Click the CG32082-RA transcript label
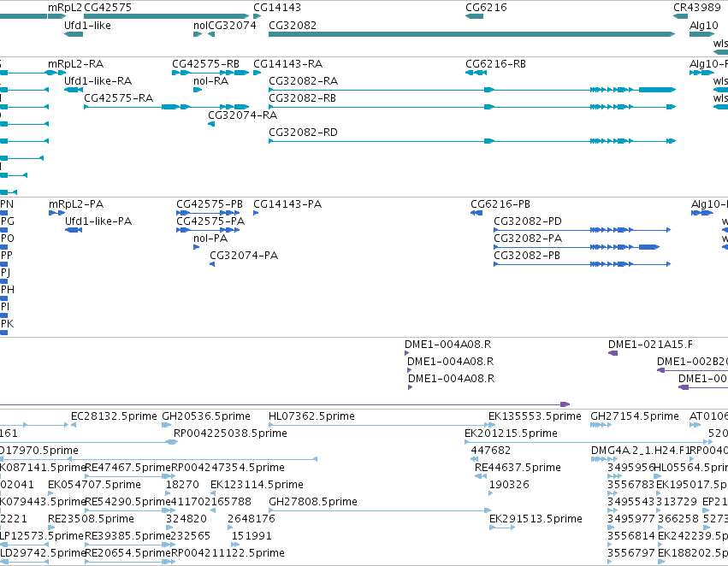Screen dimensions: 728x566 point(303,81)
